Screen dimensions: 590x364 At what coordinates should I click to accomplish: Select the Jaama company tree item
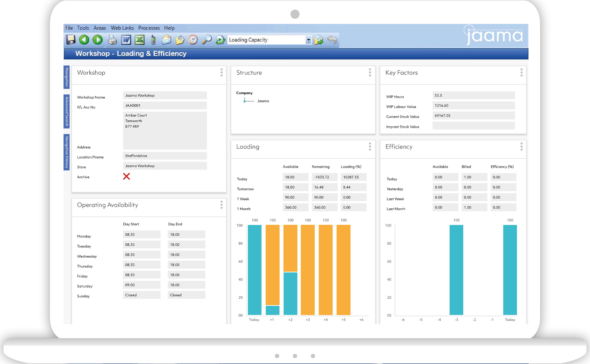tap(263, 101)
